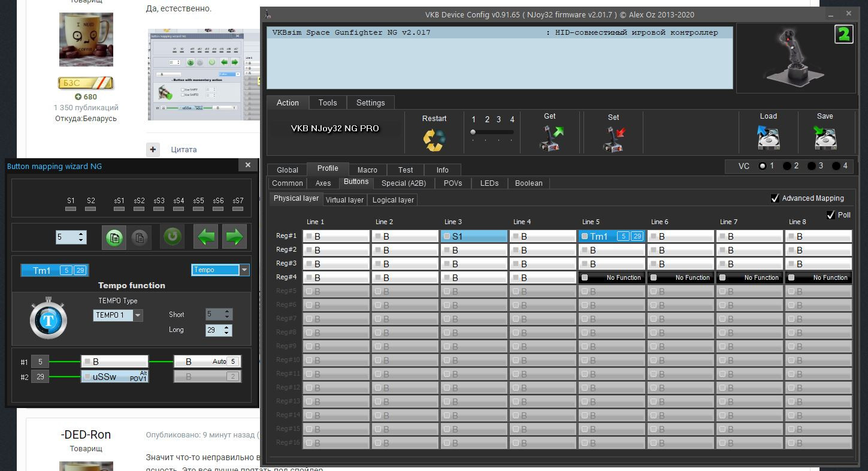Click the Load profile disk icon
This screenshot has height=471, width=868.
[768, 138]
